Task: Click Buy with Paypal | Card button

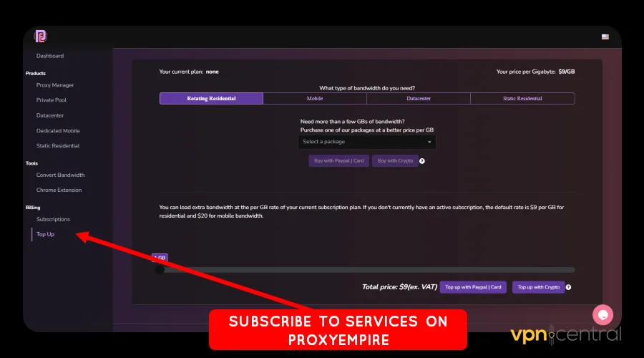Action: (x=339, y=160)
